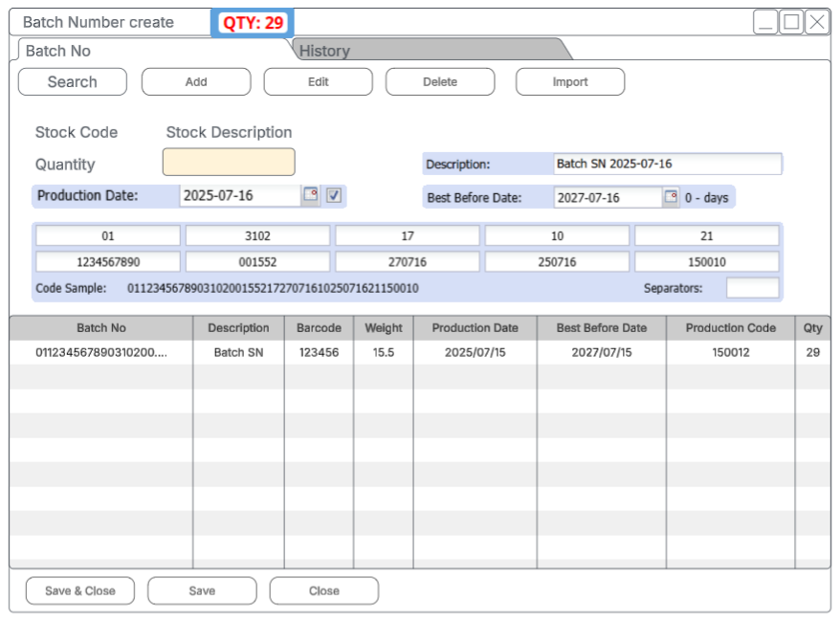Sort by the Production Code column header
This screenshot has width=840, height=622.
[x=730, y=327]
